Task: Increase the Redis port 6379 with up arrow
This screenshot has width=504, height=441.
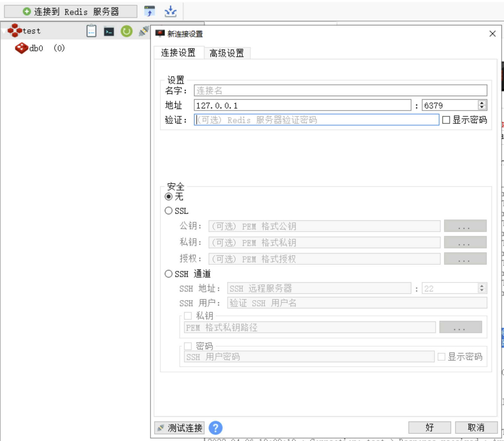Action: [482, 103]
